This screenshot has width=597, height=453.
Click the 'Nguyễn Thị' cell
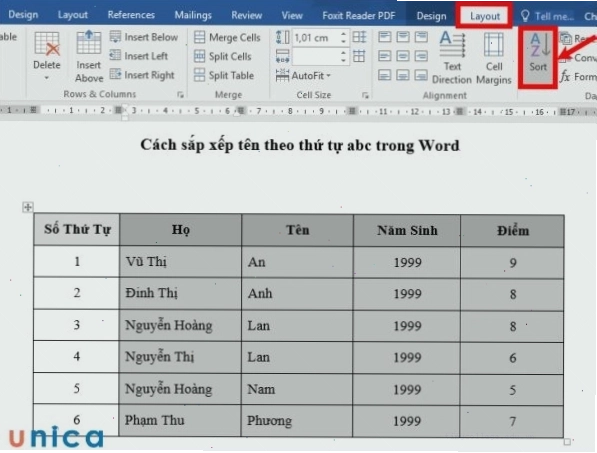pos(180,357)
